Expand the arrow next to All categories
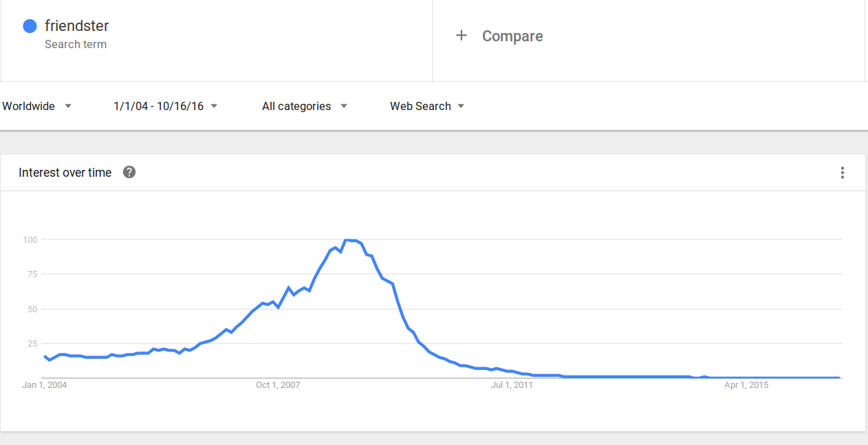This screenshot has width=868, height=445. click(343, 106)
